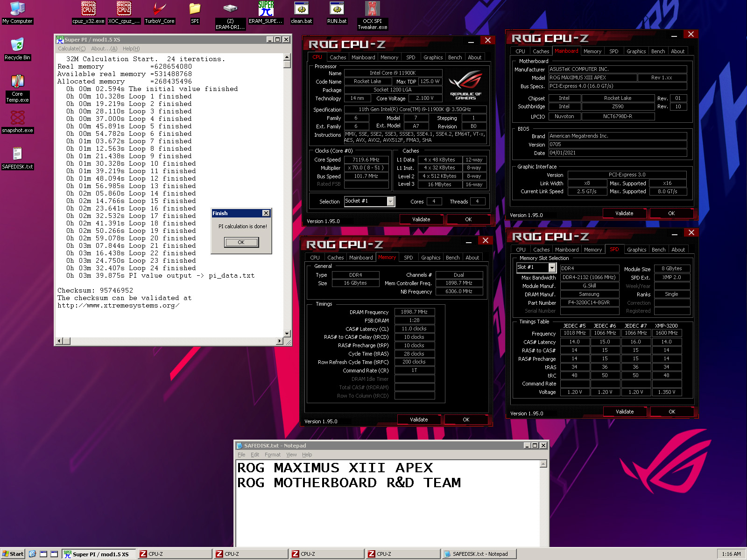The width and height of the screenshot is (747, 560).
Task: Click the Model ROG MAXIMUS XIII APEX field
Action: tap(592, 77)
